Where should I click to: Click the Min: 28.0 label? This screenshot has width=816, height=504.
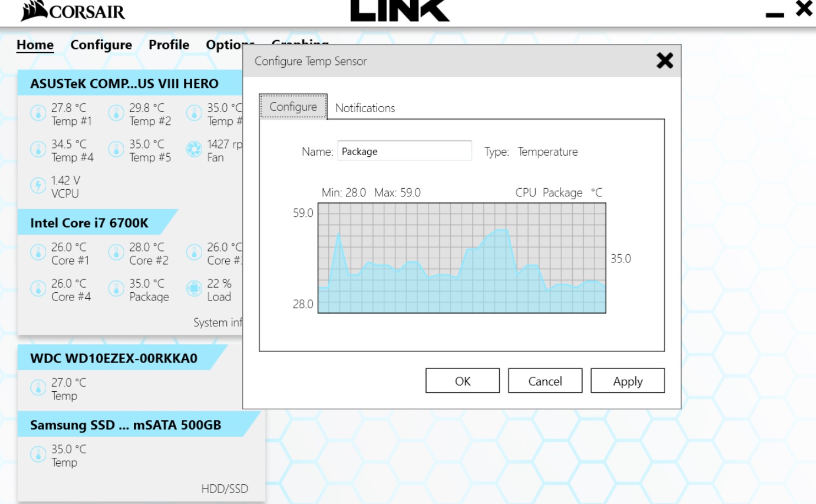pyautogui.click(x=344, y=193)
